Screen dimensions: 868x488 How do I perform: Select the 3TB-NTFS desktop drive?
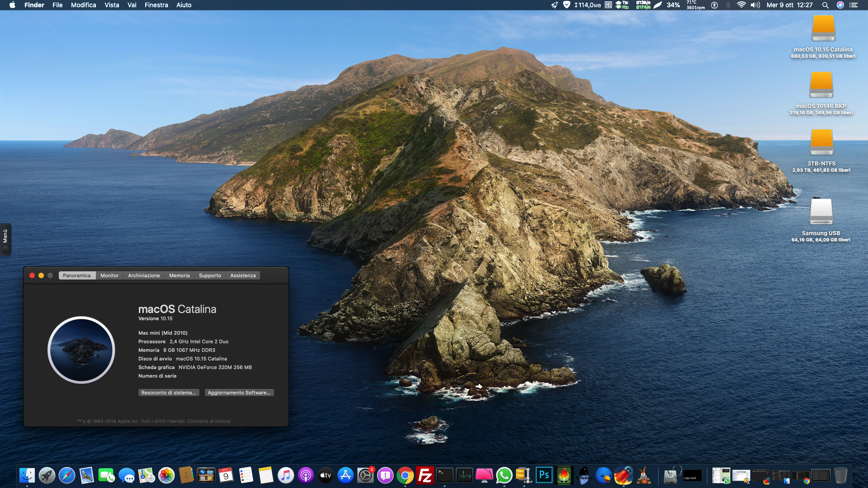(x=821, y=151)
